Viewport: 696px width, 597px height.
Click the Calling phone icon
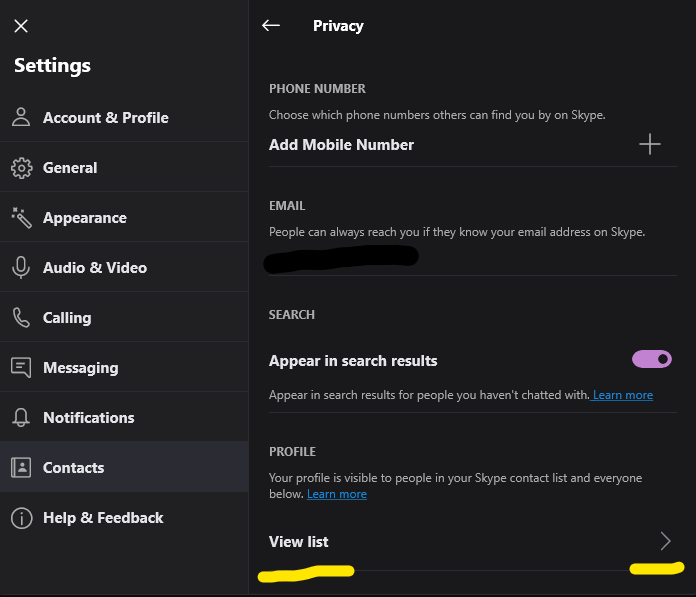[21, 317]
